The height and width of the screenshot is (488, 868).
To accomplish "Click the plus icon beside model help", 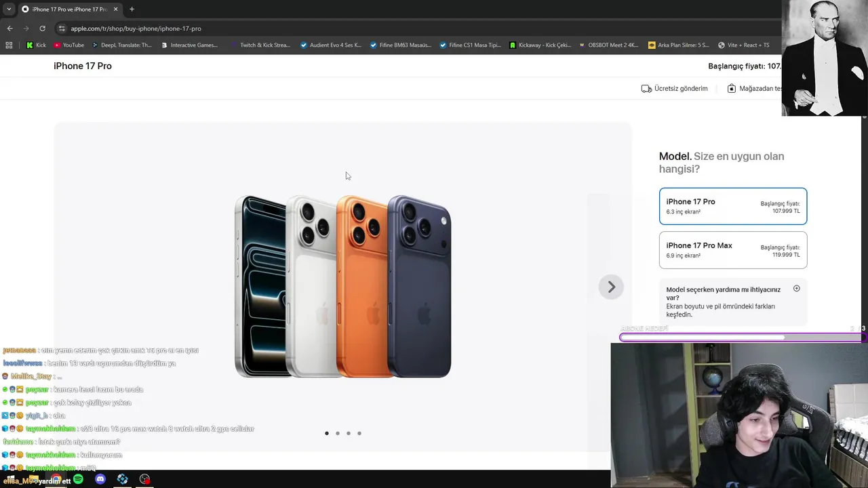I will coord(797,289).
